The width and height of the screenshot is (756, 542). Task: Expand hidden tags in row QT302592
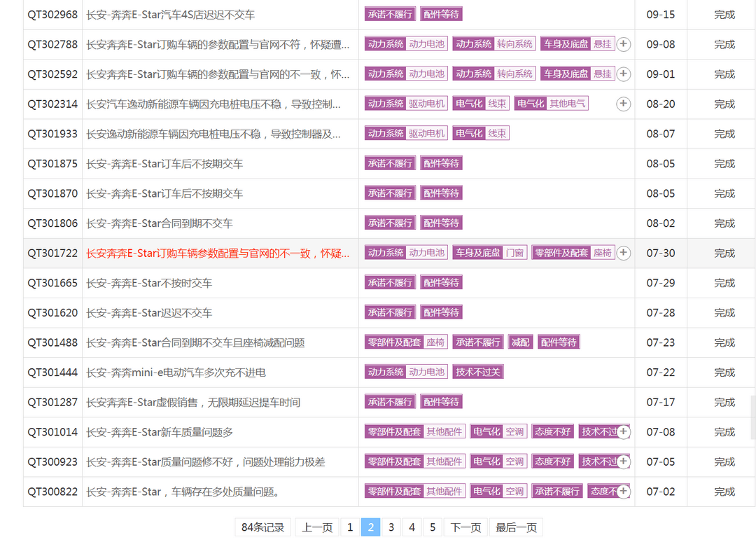[x=623, y=74]
